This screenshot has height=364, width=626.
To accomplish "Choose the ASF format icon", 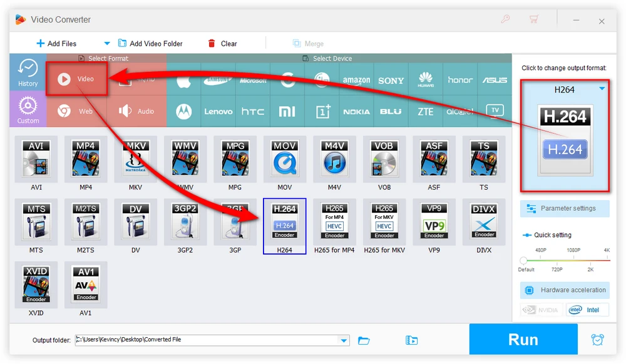I will click(x=434, y=159).
